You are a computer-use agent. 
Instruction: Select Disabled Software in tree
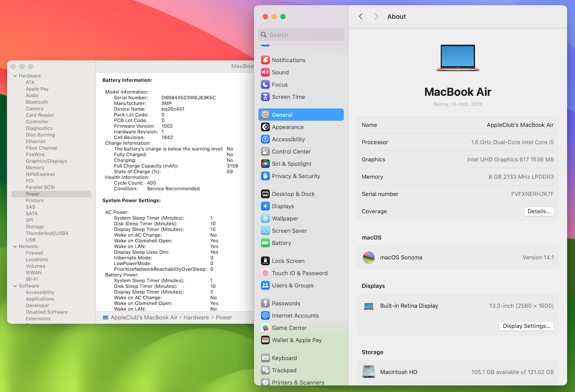47,312
